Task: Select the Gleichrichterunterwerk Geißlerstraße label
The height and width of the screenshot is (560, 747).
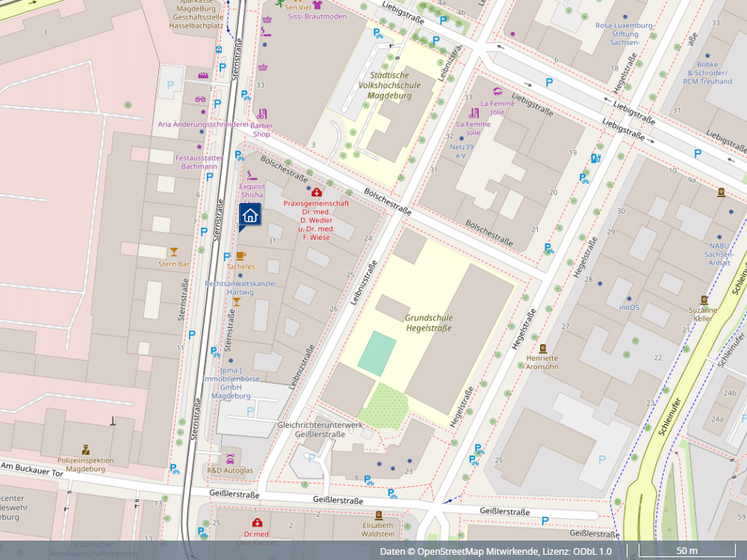Action: 320,429
